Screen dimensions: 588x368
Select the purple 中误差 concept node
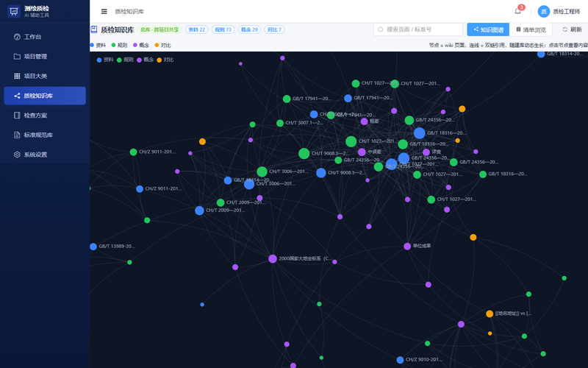[x=362, y=152]
